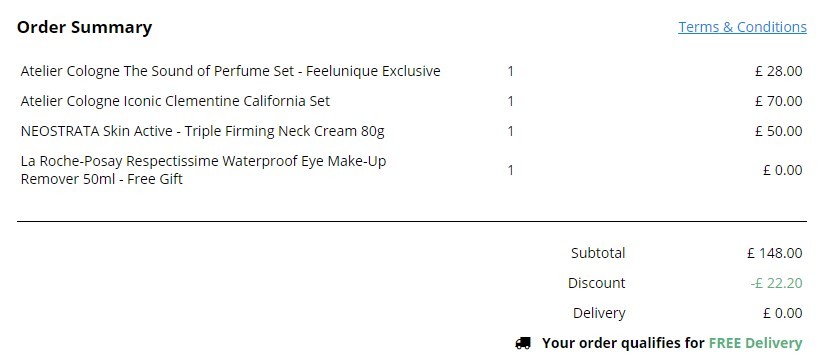
Task: Click the delivery £ 0.00 amount
Action: (x=783, y=313)
